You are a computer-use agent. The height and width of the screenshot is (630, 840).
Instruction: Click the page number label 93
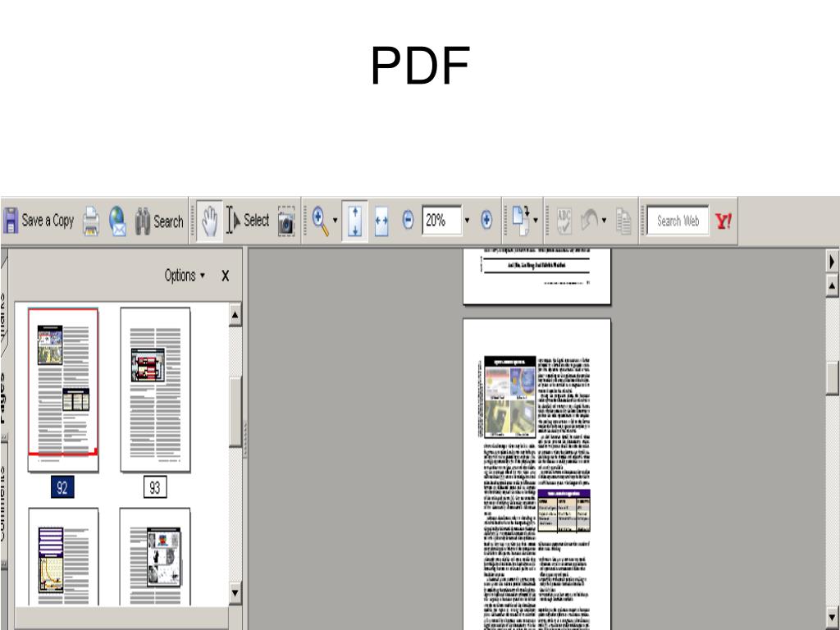[x=155, y=487]
